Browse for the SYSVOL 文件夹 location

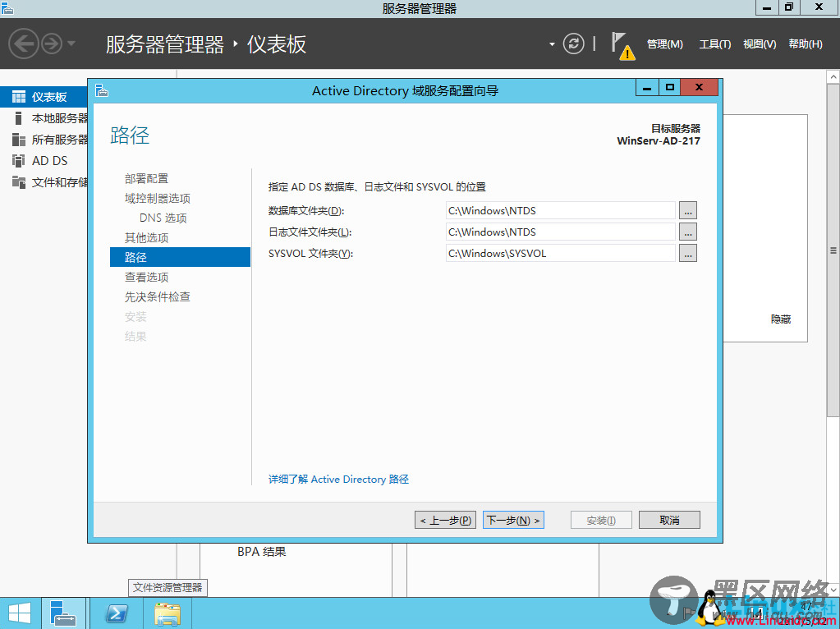tap(688, 254)
